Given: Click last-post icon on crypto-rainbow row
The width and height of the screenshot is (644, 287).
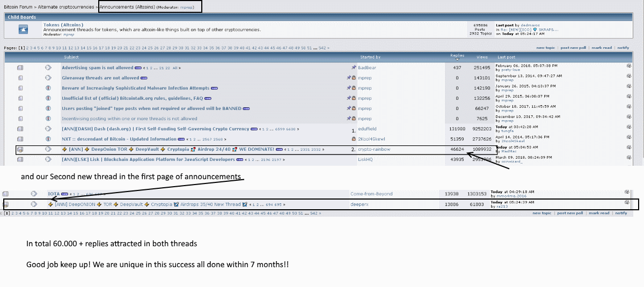Looking at the screenshot, I should point(629,148).
